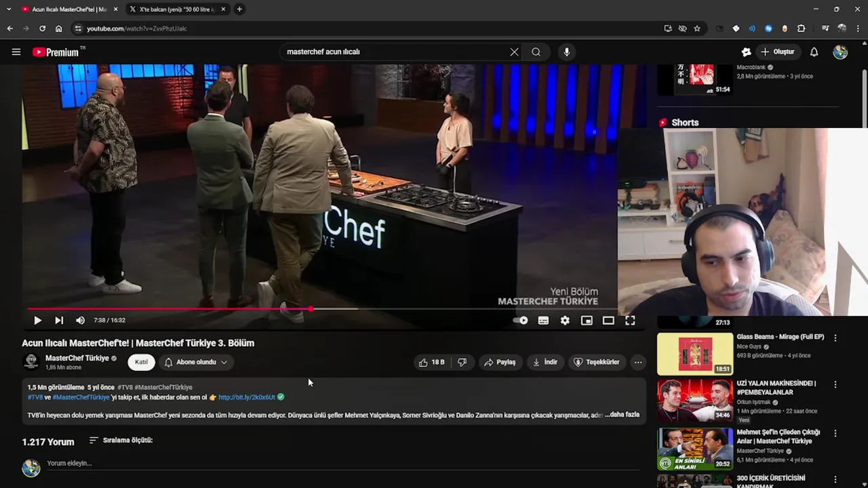This screenshot has height=488, width=868.
Task: Close the Acun Ilıcalı MasterChef tab
Action: pyautogui.click(x=115, y=9)
